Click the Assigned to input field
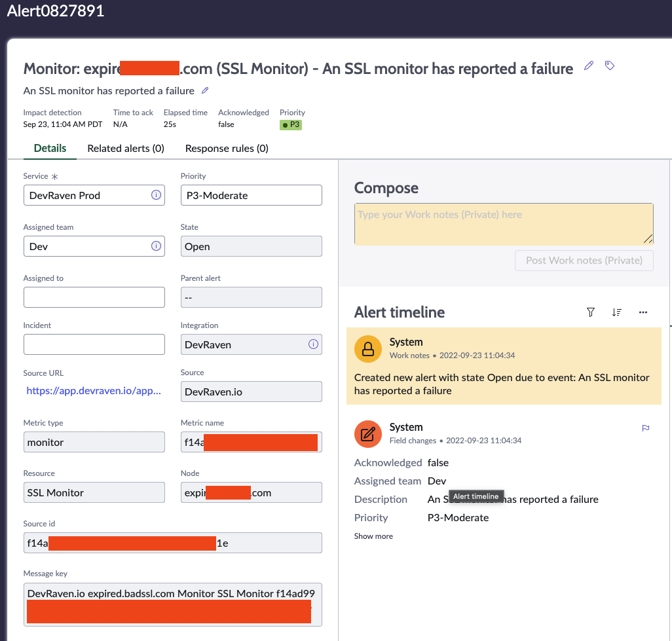The image size is (672, 641). tap(94, 297)
